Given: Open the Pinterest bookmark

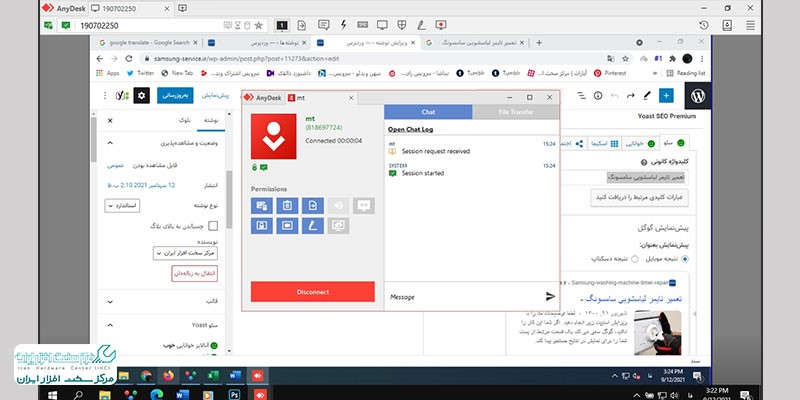Looking at the screenshot, I should tap(610, 73).
